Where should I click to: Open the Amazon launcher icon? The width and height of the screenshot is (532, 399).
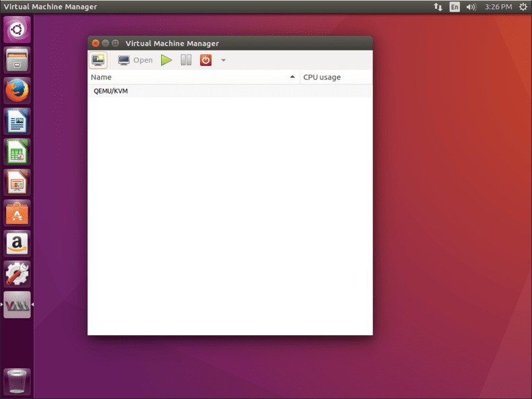pyautogui.click(x=17, y=244)
